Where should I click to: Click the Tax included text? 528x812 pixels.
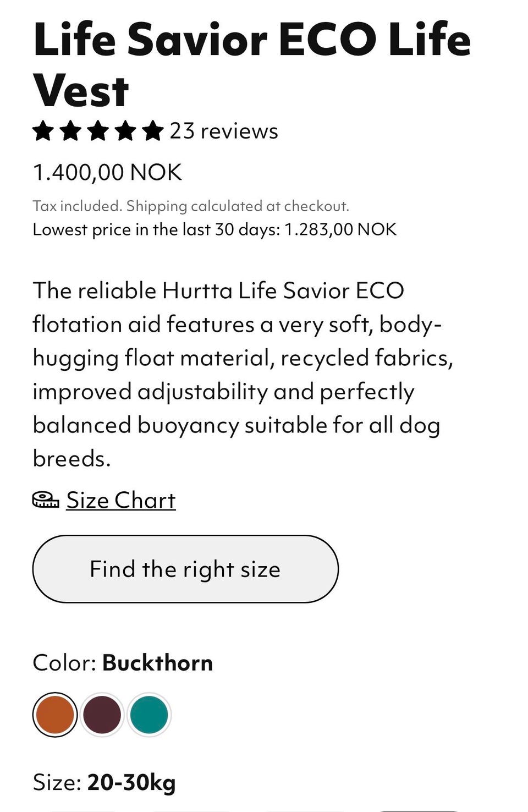76,206
